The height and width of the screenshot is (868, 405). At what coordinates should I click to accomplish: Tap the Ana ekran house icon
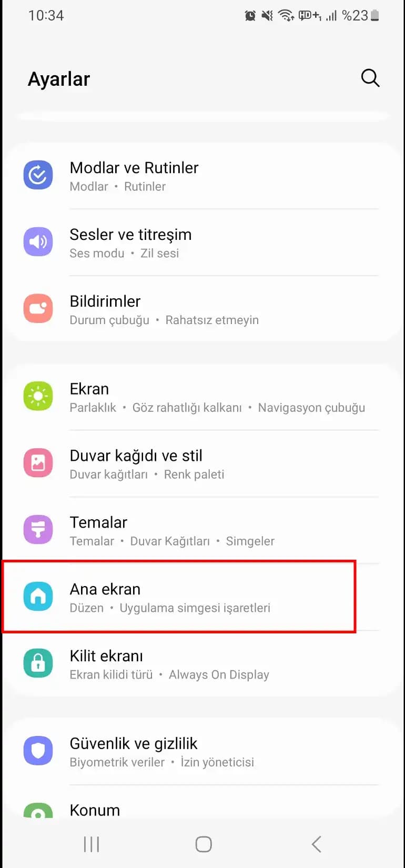coord(38,597)
